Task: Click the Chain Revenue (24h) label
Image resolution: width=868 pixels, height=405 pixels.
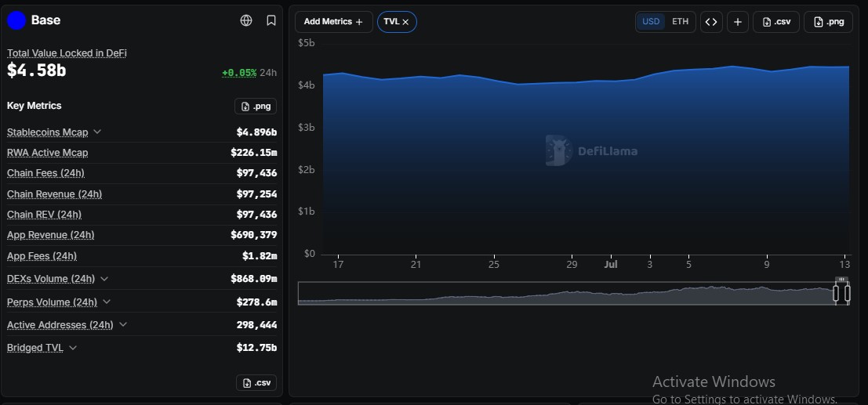Action: [x=54, y=194]
